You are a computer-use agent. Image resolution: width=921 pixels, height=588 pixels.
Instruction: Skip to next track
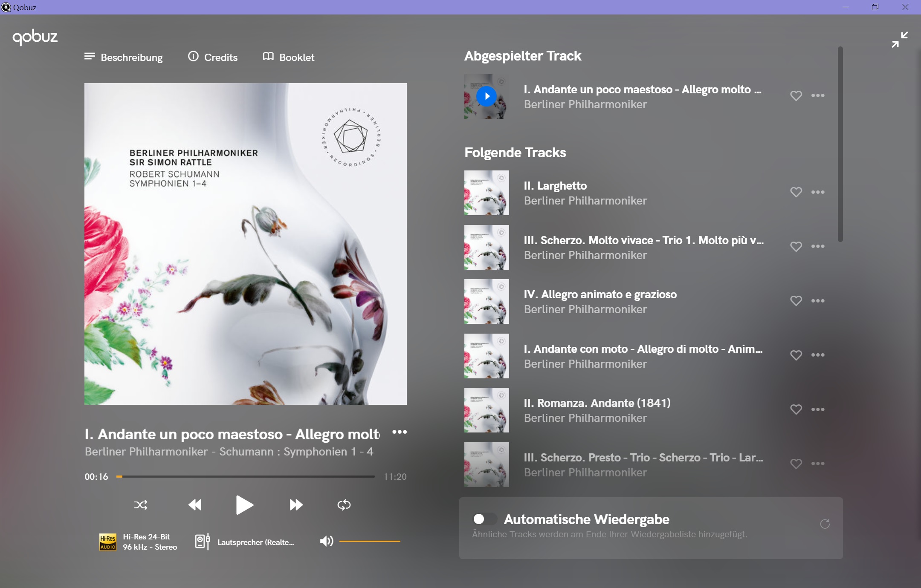click(296, 505)
